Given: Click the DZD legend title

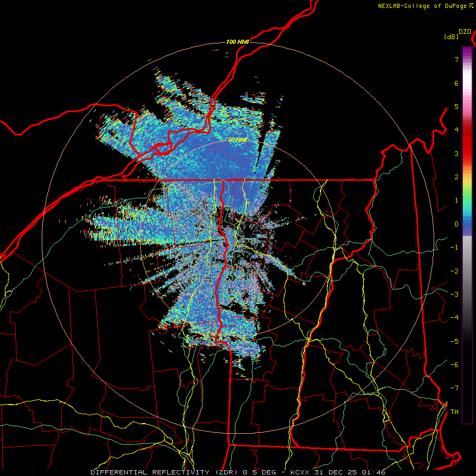Looking at the screenshot, I should coord(465,32).
